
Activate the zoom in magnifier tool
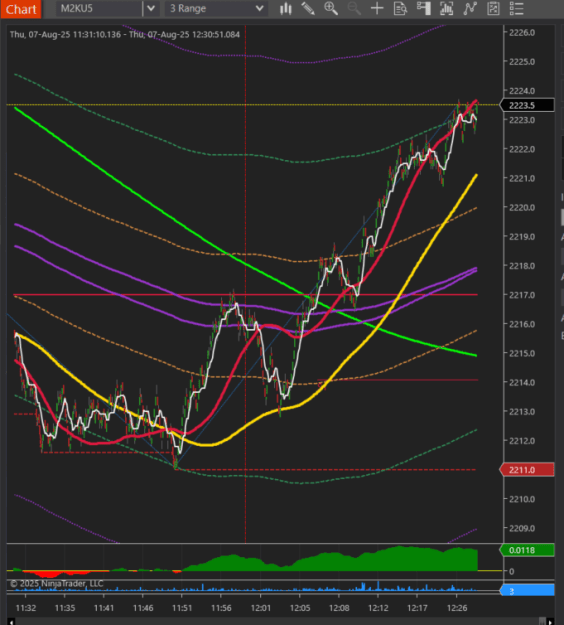pyautogui.click(x=331, y=8)
